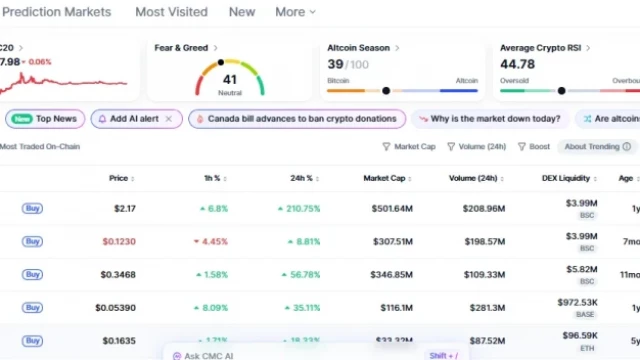The image size is (640, 360).
Task: Dismiss the Add AI alert chip
Action: click(x=169, y=119)
